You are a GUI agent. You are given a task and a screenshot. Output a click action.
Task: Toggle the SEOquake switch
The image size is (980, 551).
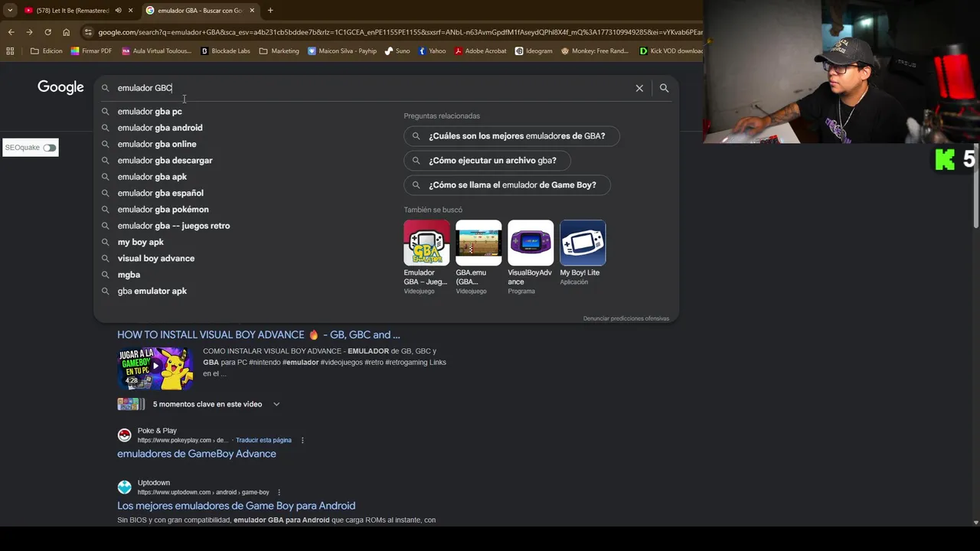(x=50, y=148)
